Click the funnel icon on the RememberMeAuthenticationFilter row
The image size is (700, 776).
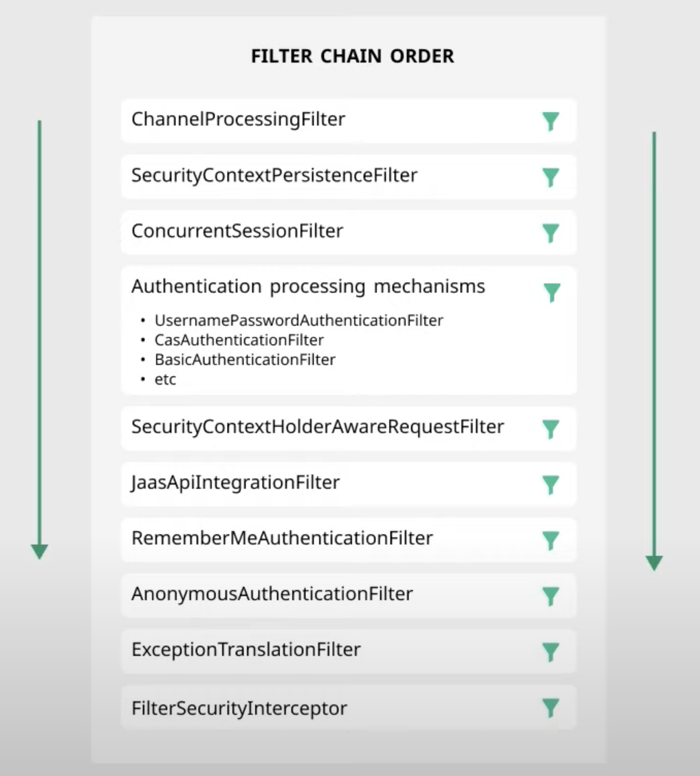(x=550, y=540)
